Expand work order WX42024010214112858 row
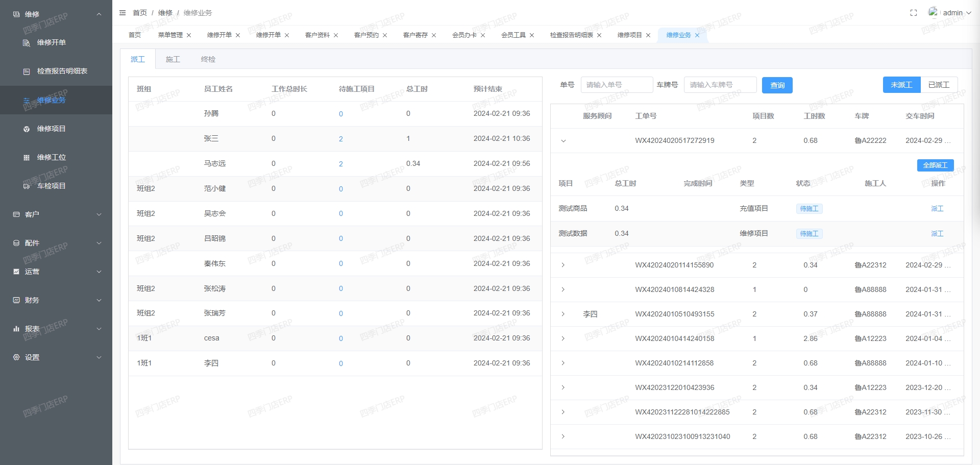 pyautogui.click(x=563, y=363)
